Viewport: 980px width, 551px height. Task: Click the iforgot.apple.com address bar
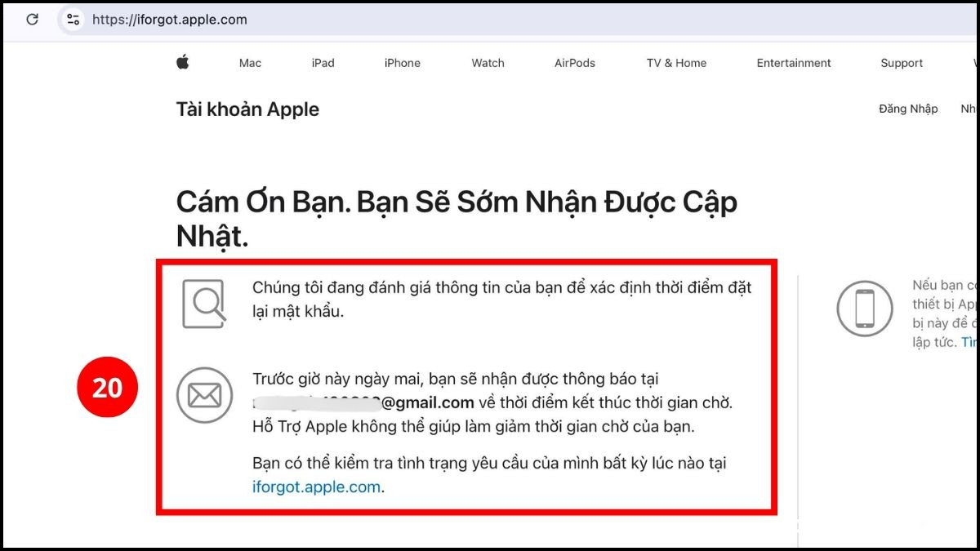pos(170,20)
